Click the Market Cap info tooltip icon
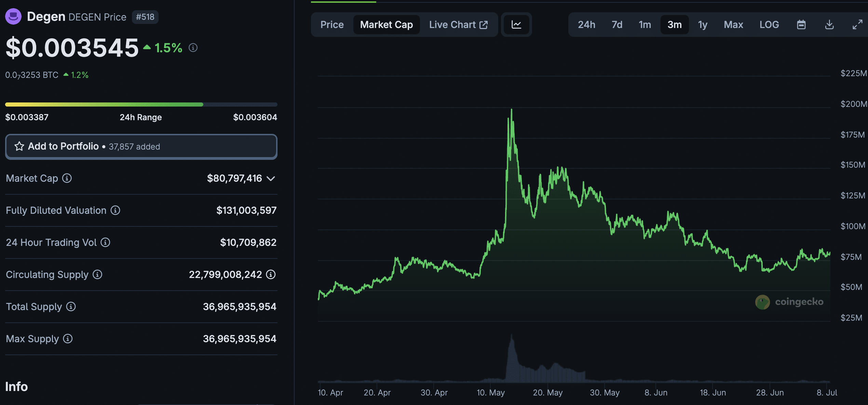Viewport: 868px width, 405px height. 67,178
